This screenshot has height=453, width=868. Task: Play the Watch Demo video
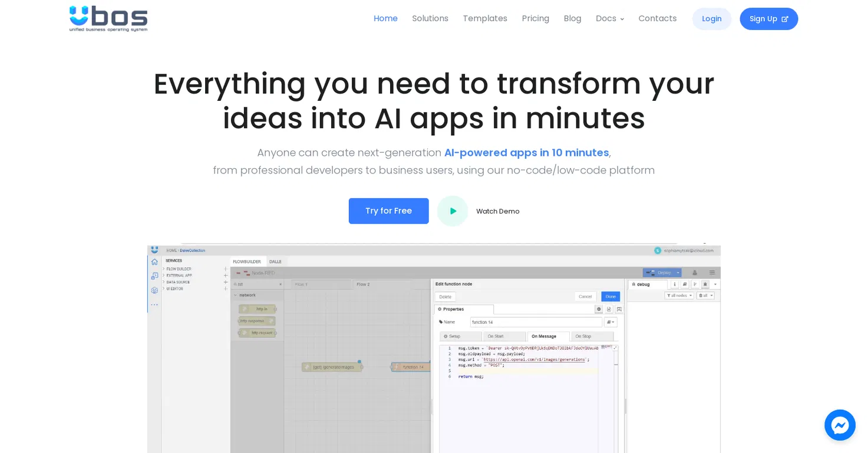coord(453,211)
